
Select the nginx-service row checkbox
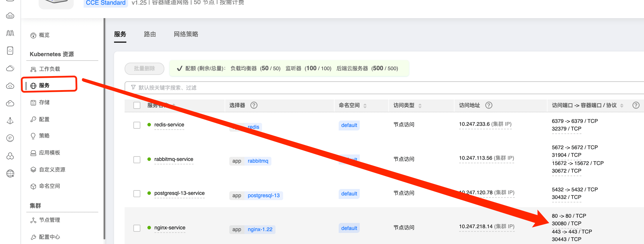[x=137, y=228]
